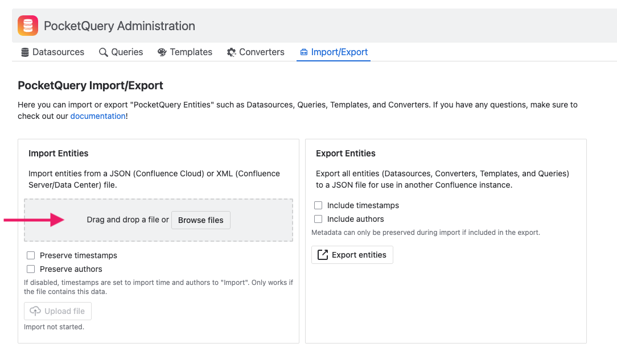Click the 'Import not started.' status text
617x364 pixels.
coord(54,327)
